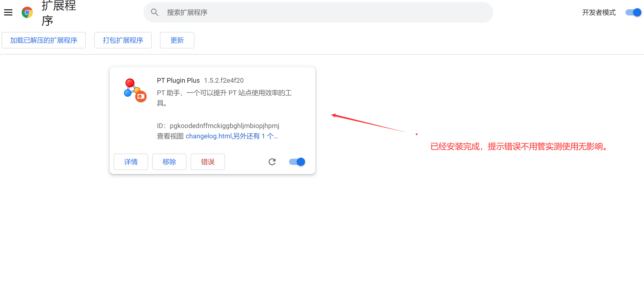This screenshot has width=644, height=287.
Task: Reload the PT Plugin Plus extension
Action: pos(272,162)
